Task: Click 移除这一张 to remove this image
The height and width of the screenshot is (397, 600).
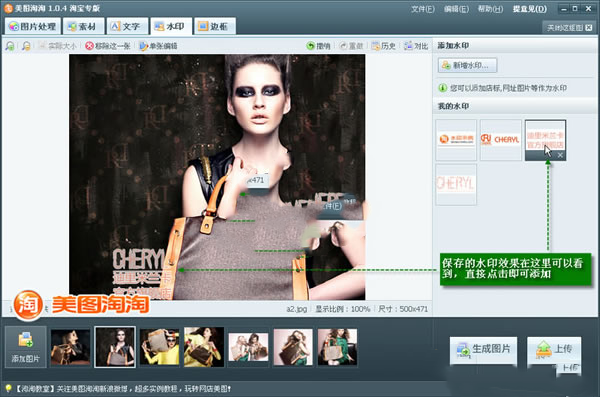Action: tap(108, 46)
